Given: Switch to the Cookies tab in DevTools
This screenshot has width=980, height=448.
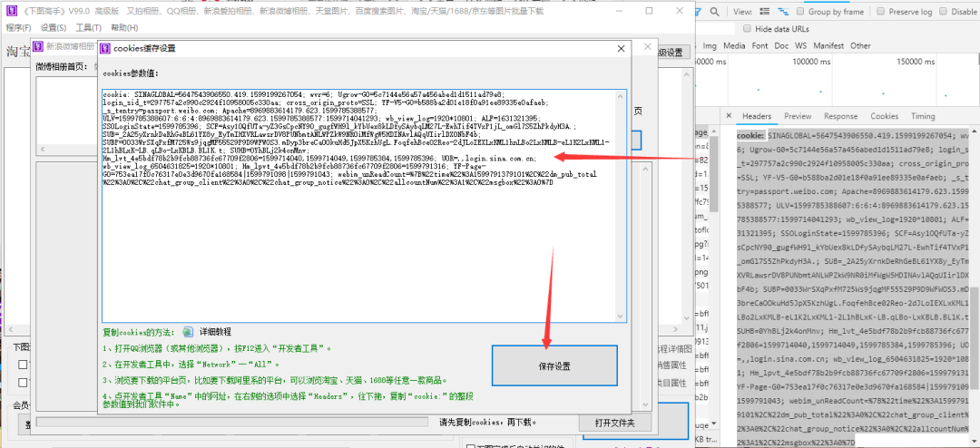Looking at the screenshot, I should 885,116.
